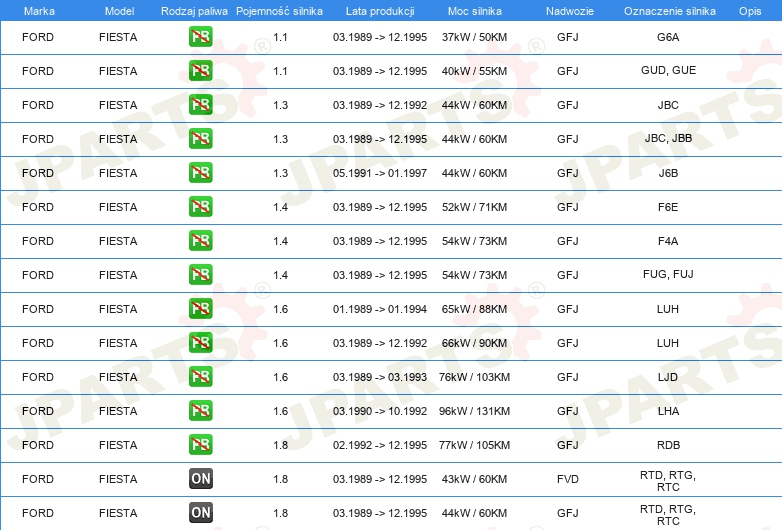782x530 pixels.
Task: Click engine capacity 1.4 in the F6E row
Action: (x=280, y=207)
